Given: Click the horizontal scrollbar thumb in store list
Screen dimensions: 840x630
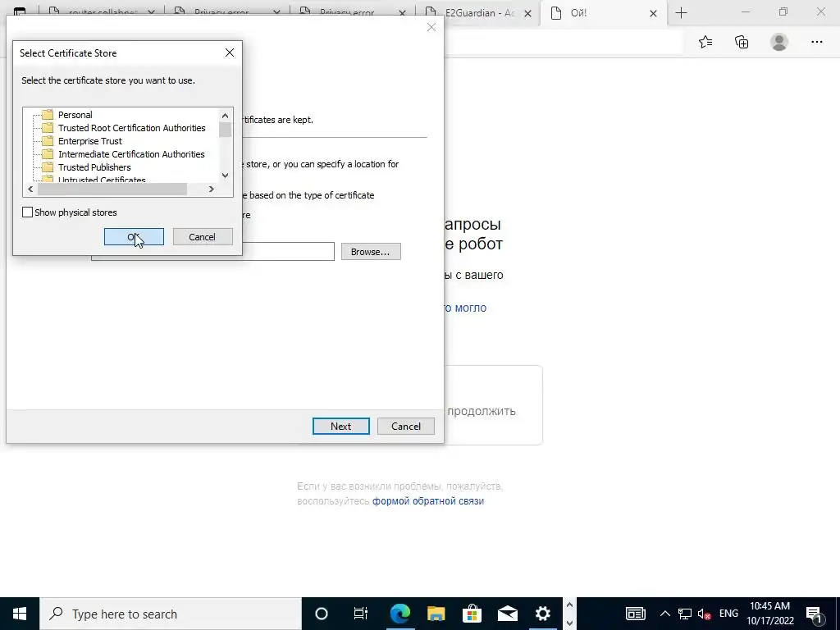Looking at the screenshot, I should pyautogui.click(x=112, y=189).
